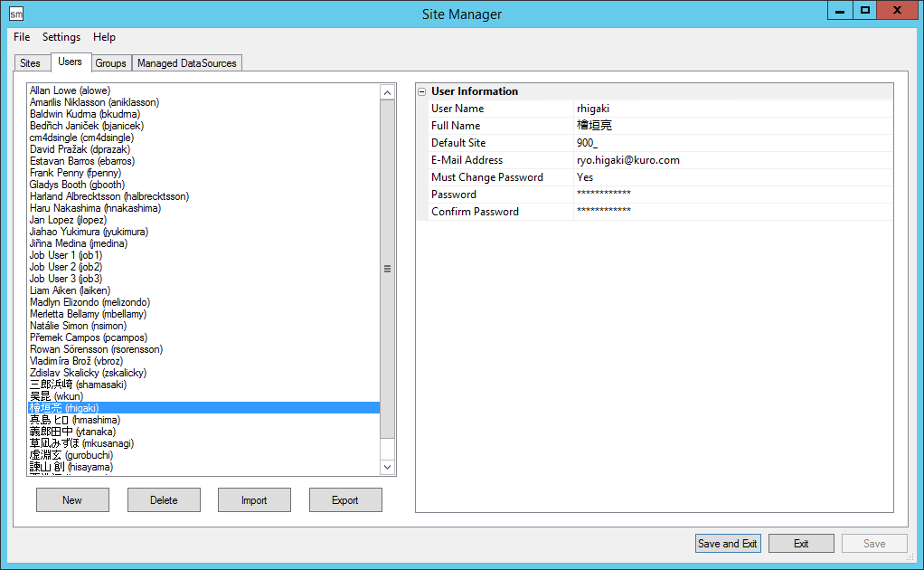Click the Site Manager app icon in title bar
Screen dimensions: 924x570
(15, 14)
